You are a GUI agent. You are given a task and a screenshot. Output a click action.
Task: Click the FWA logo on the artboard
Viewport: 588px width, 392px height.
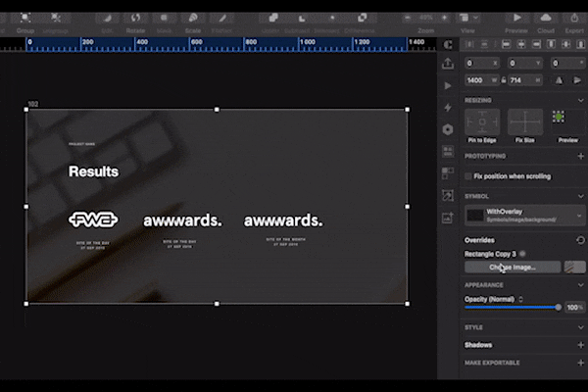point(93,220)
